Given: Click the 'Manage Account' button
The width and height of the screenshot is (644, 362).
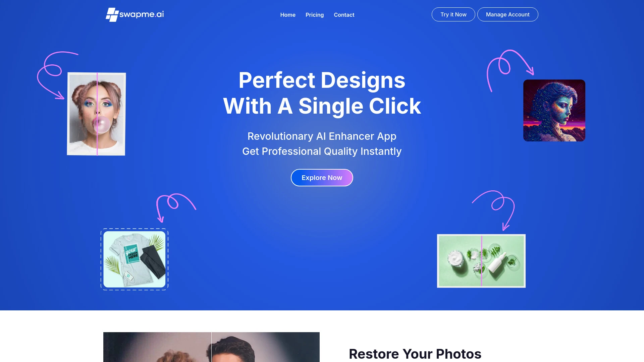Looking at the screenshot, I should point(508,14).
